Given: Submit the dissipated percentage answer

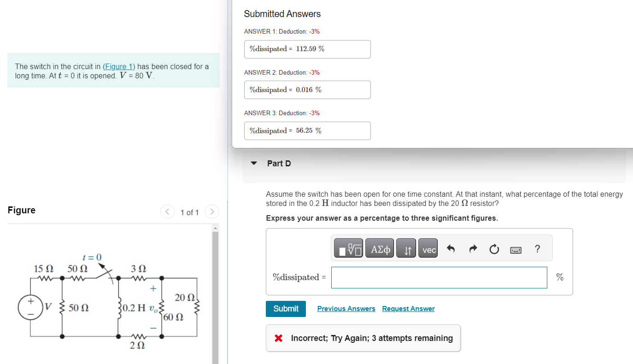Looking at the screenshot, I should point(286,309).
